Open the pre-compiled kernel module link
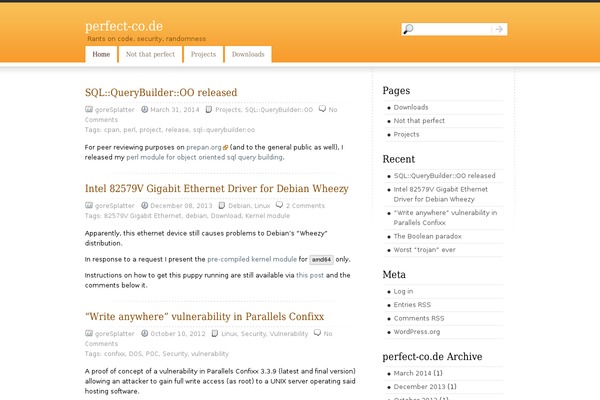Screen dimensions: 600x400 [252, 259]
